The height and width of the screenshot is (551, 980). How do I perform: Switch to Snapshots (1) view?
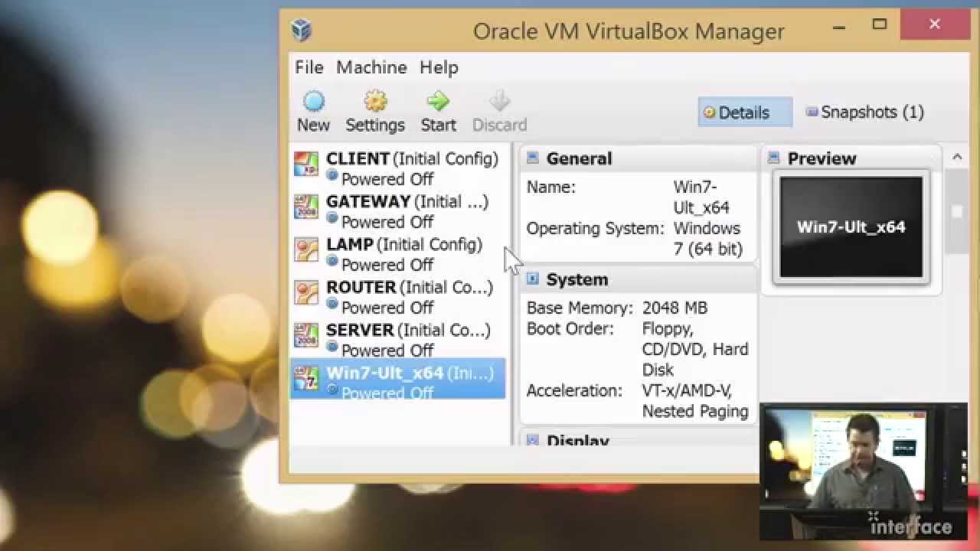pos(865,112)
